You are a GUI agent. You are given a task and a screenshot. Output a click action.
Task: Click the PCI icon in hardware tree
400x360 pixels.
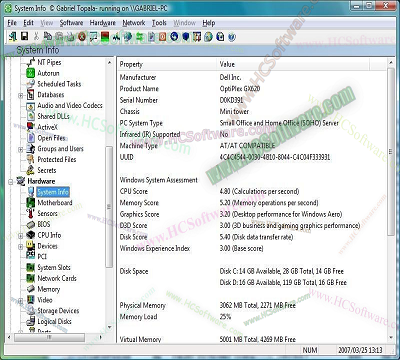click(x=31, y=256)
